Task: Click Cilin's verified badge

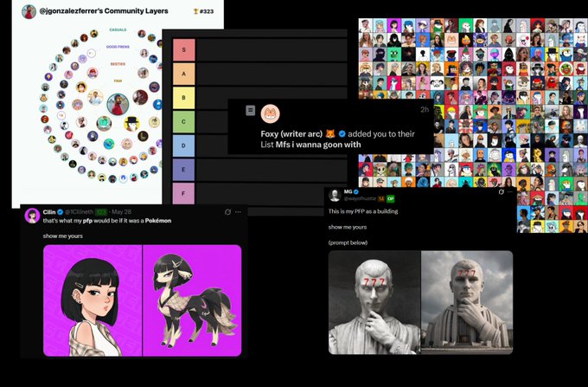Action: point(60,212)
